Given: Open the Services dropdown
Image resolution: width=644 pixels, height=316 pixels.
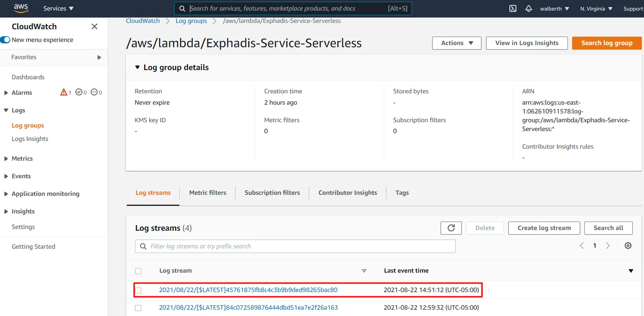Looking at the screenshot, I should point(58,8).
